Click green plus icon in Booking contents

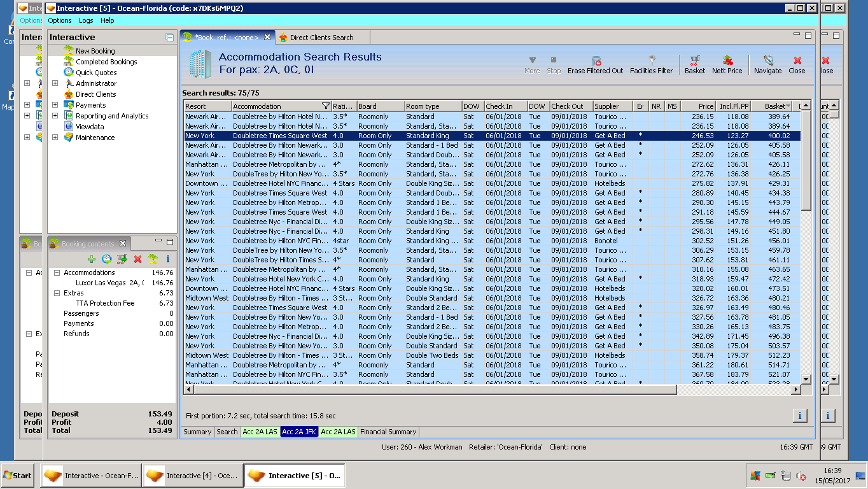point(92,259)
